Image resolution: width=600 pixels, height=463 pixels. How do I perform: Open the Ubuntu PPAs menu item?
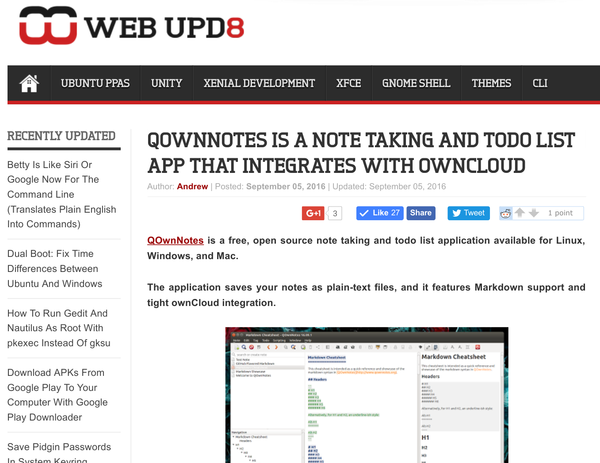coord(95,83)
